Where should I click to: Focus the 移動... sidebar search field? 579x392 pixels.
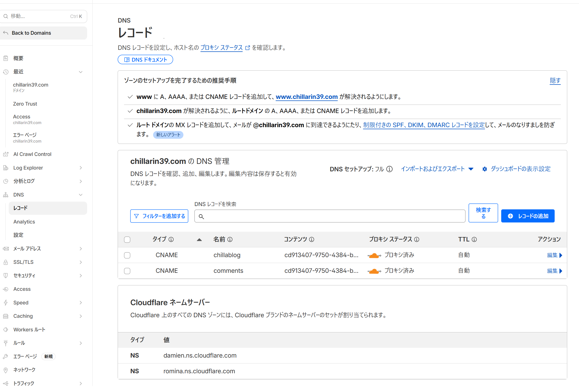pyautogui.click(x=44, y=16)
